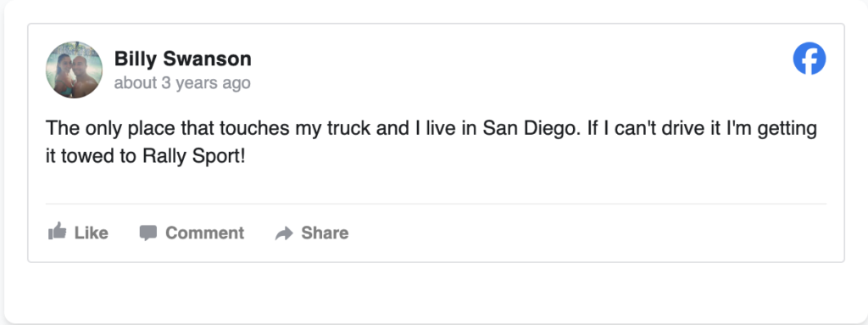Open Billy Swanson's profile picture

[x=74, y=70]
